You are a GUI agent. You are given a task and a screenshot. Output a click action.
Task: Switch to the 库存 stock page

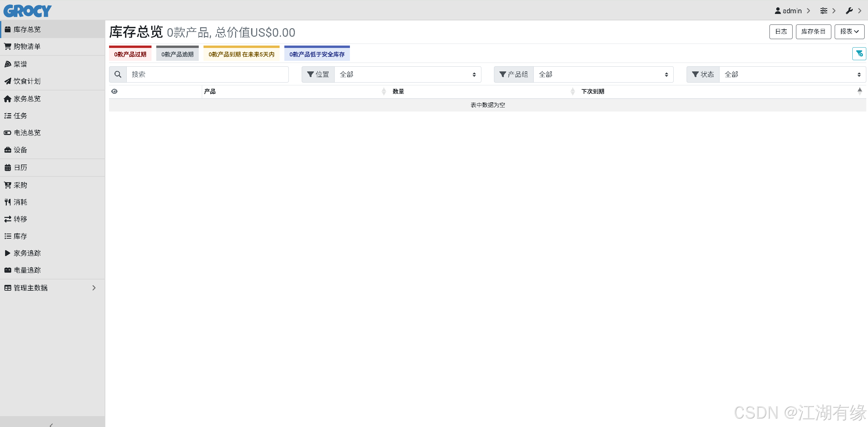point(20,236)
